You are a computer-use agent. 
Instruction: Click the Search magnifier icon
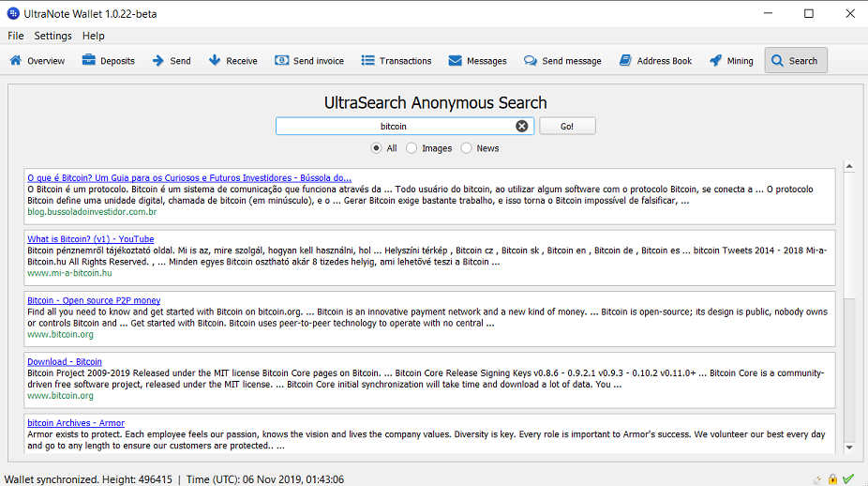tap(777, 60)
